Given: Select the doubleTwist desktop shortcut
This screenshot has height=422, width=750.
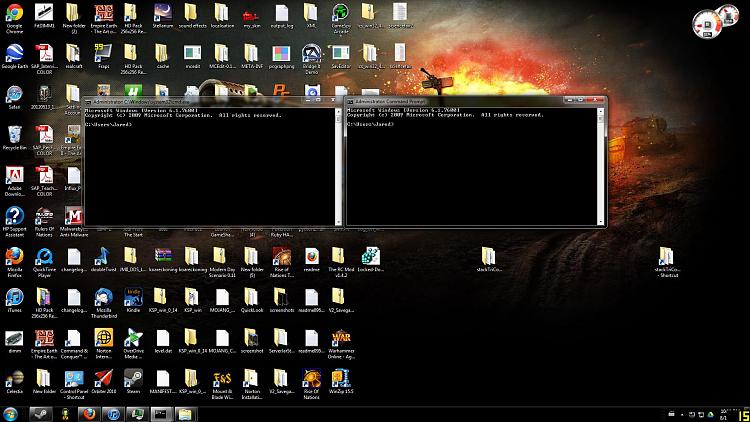Looking at the screenshot, I should click(x=103, y=260).
